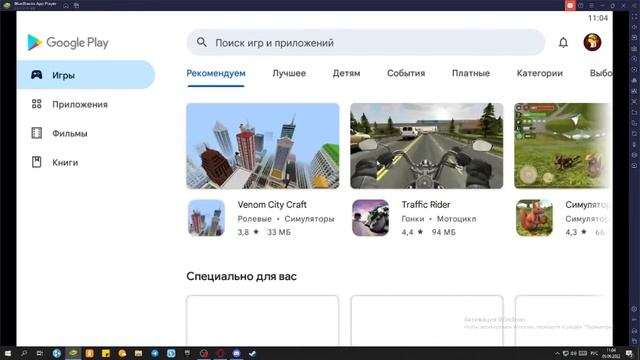Switch to the Детям tab
640x360 pixels.
[346, 73]
